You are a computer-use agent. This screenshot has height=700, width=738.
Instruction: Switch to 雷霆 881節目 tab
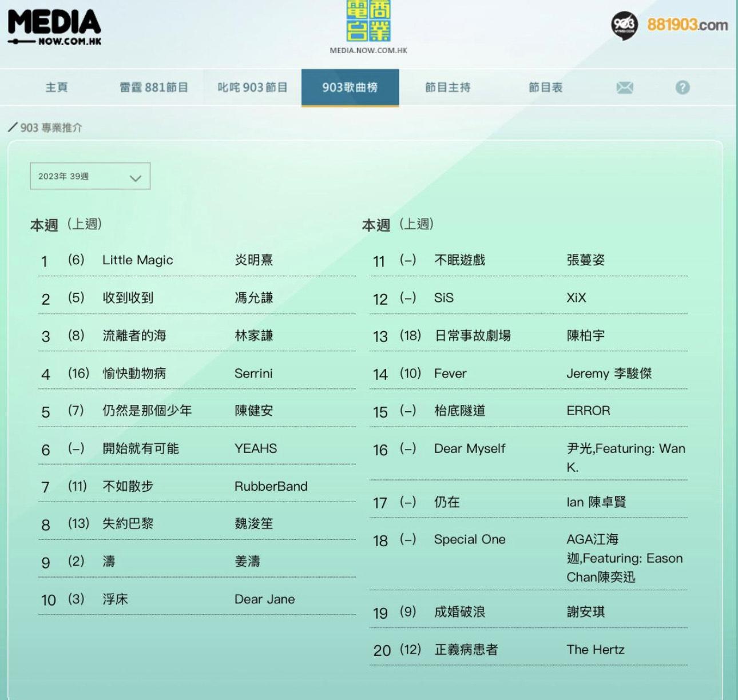point(154,87)
